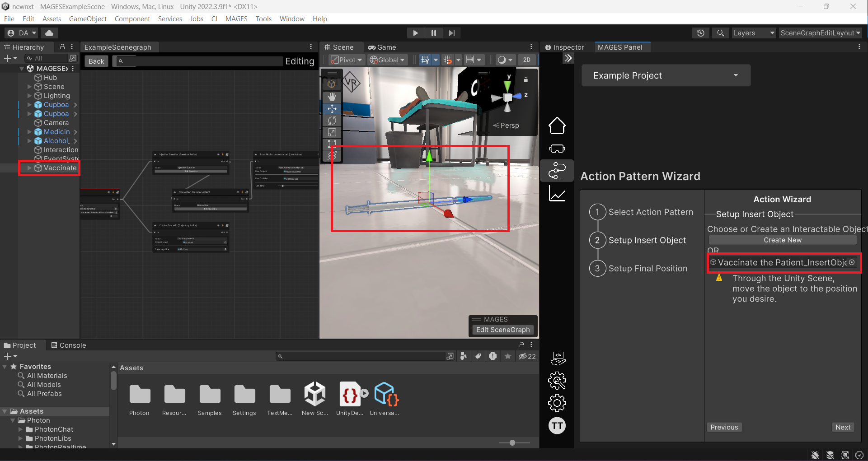
Task: Toggle Persp projection label in Scene gizmo
Action: [506, 126]
